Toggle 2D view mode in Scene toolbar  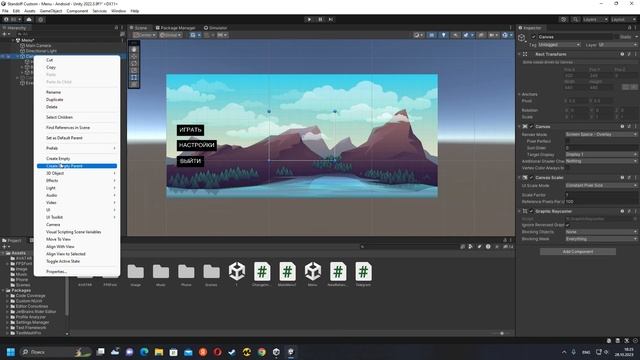pos(432,35)
